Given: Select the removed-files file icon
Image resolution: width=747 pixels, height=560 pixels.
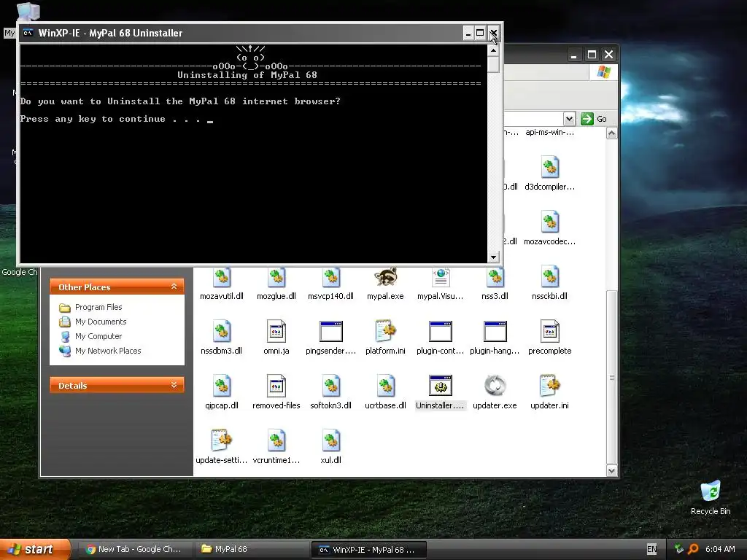Looking at the screenshot, I should (276, 386).
